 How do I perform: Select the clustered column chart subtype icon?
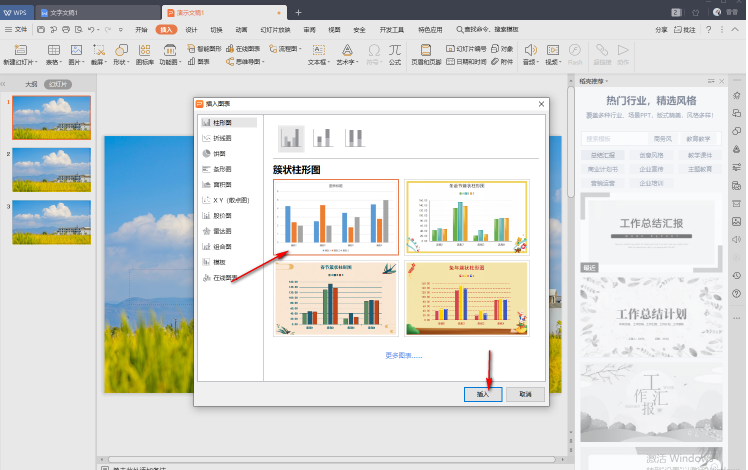point(291,137)
